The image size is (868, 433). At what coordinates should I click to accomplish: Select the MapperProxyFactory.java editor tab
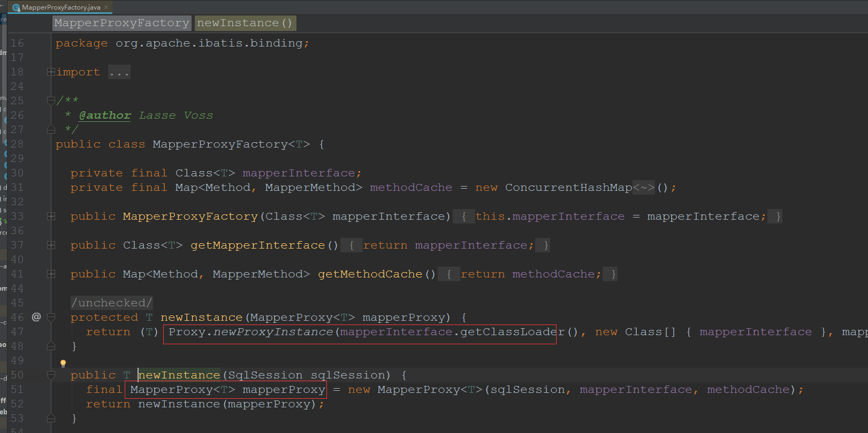[60, 7]
